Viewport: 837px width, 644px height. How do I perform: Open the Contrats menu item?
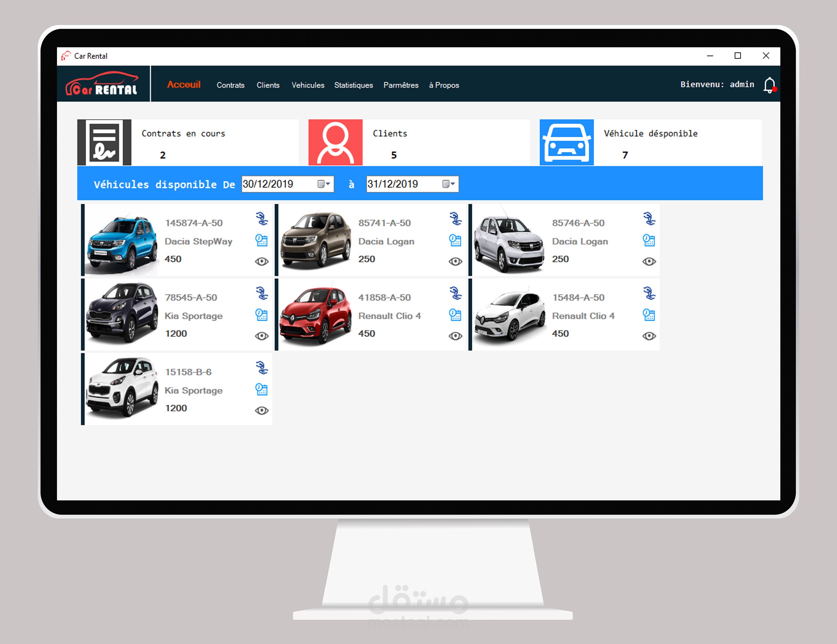[x=230, y=85]
